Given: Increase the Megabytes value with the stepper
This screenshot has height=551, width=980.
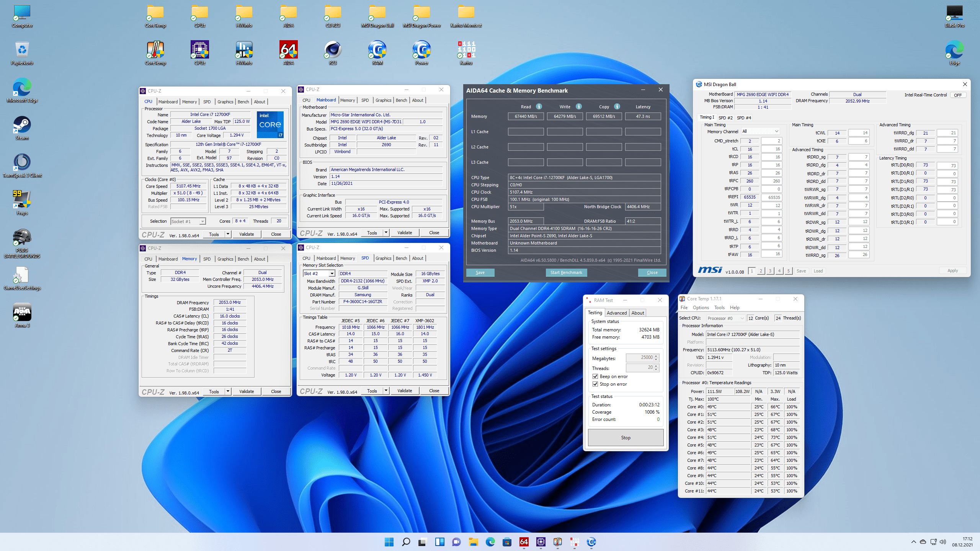Looking at the screenshot, I should pyautogui.click(x=656, y=355).
